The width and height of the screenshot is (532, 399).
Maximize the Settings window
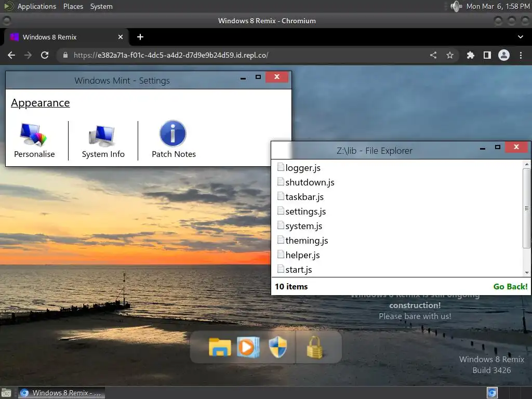pos(258,77)
